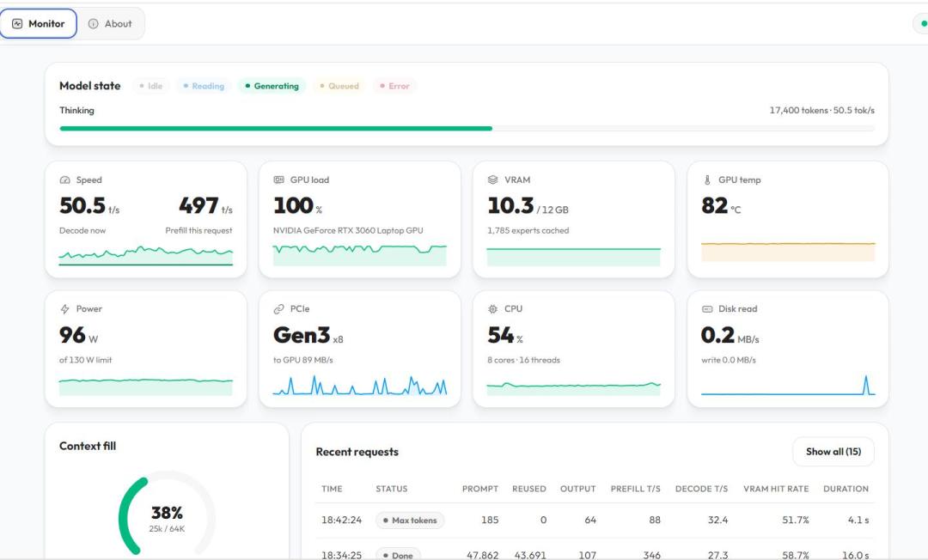Click the 18:42:24 request timestamp
The height and width of the screenshot is (560, 928).
pyautogui.click(x=341, y=520)
